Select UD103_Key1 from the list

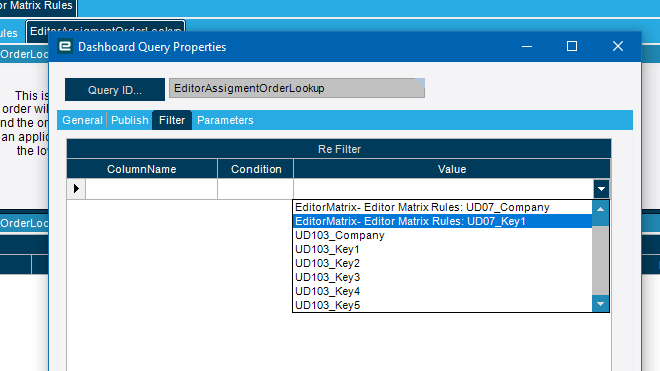click(x=443, y=249)
